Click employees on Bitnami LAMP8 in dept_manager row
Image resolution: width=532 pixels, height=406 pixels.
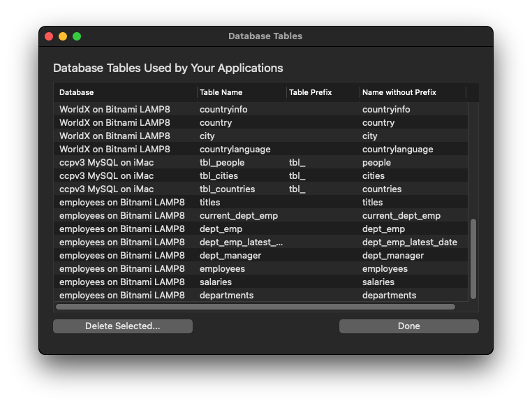click(121, 255)
